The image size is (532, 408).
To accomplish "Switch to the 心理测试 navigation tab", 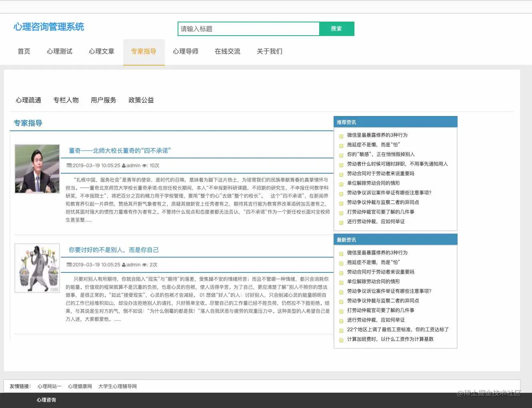I will (x=59, y=51).
